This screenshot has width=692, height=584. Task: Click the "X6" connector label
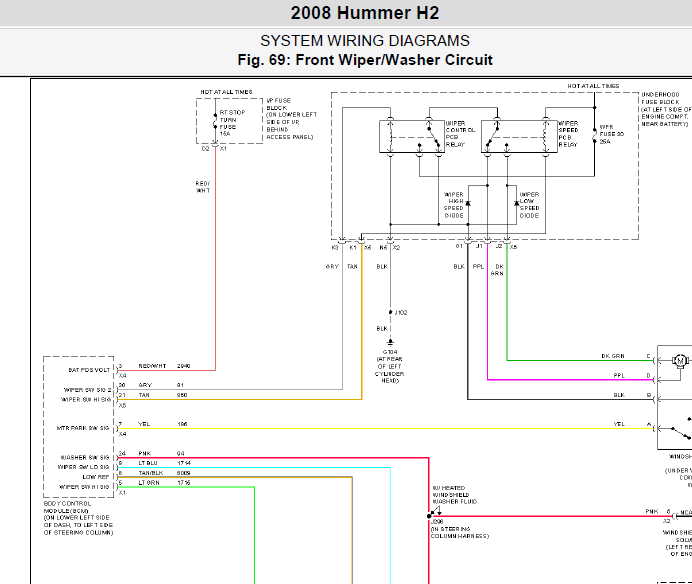368,248
